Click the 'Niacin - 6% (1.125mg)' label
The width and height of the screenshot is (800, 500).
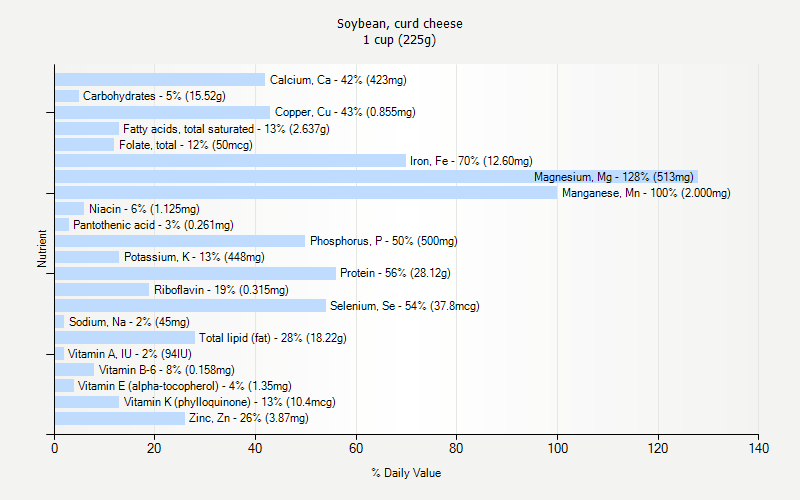point(144,209)
